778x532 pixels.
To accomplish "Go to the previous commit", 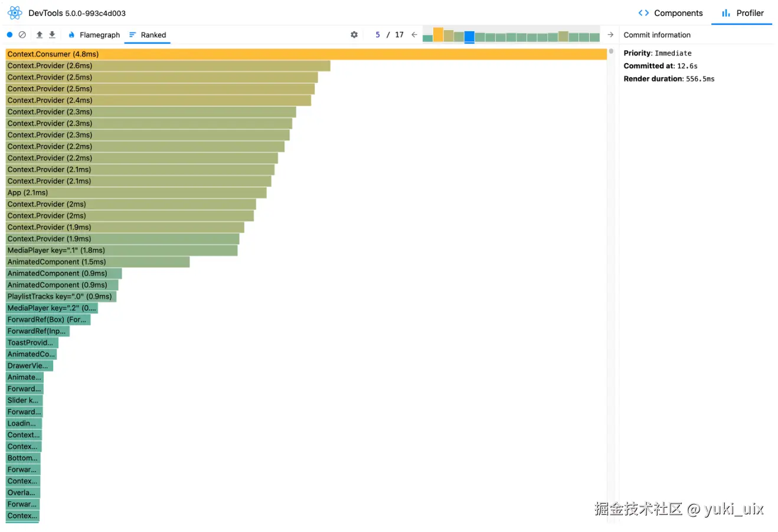I will (414, 35).
